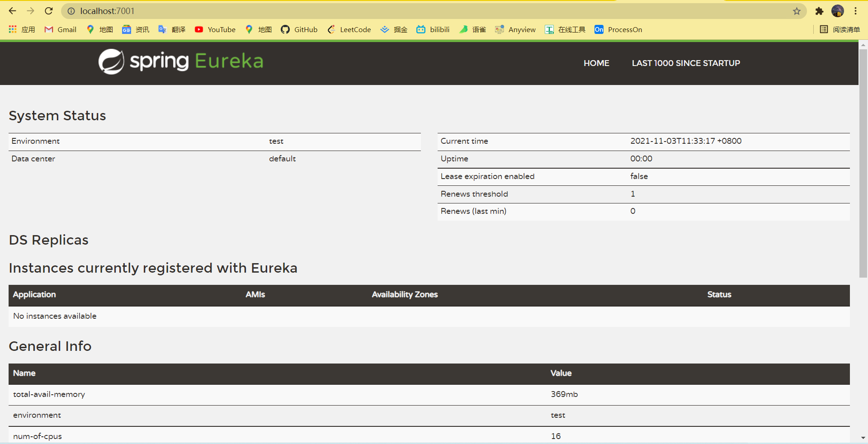
Task: Click the Lease expiration enabled label
Action: pyautogui.click(x=487, y=176)
